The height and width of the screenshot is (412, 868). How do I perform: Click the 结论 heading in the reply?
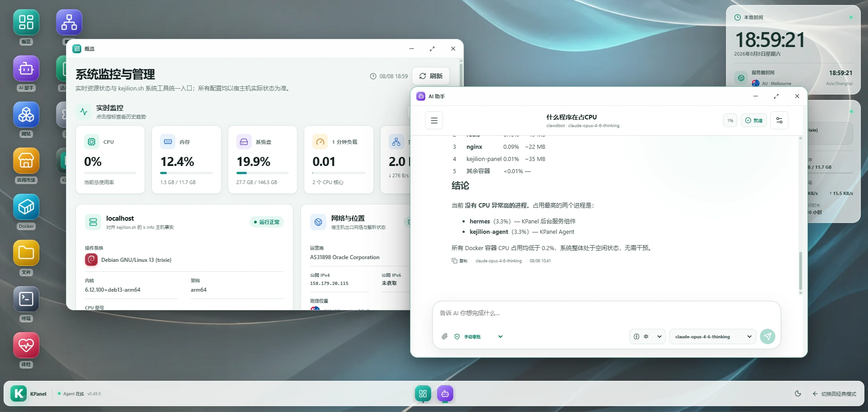[460, 185]
